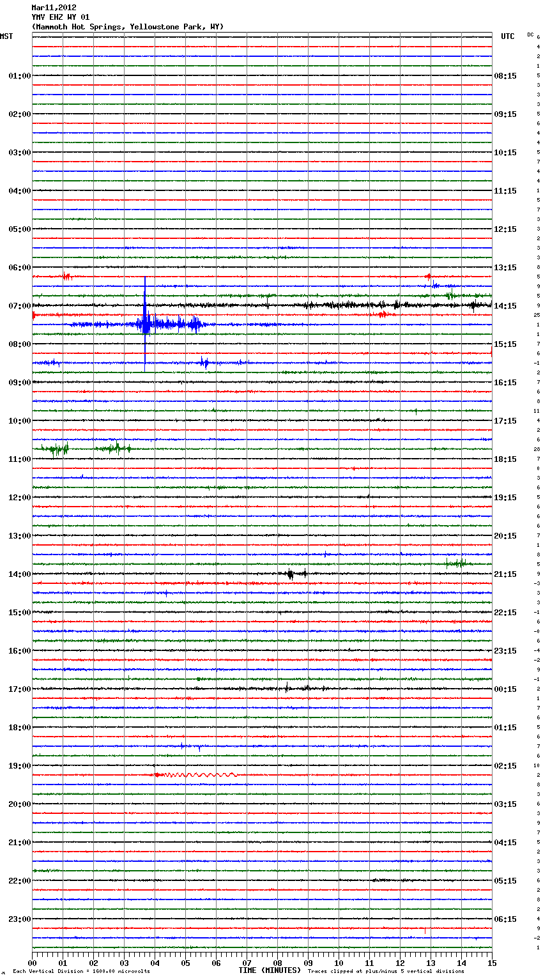Click minute-axis tick label "00" at bottom left
The image size is (543, 980).
tap(32, 963)
